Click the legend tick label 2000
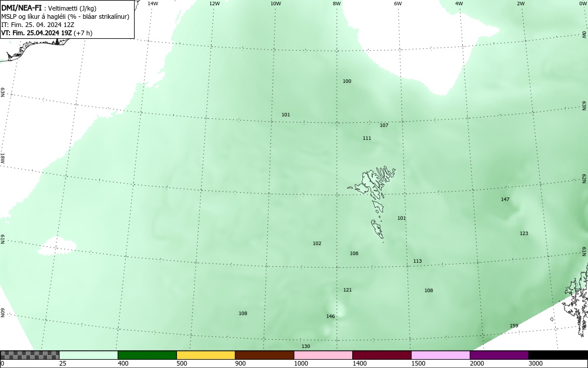This screenshot has width=588, height=368. coord(477,363)
